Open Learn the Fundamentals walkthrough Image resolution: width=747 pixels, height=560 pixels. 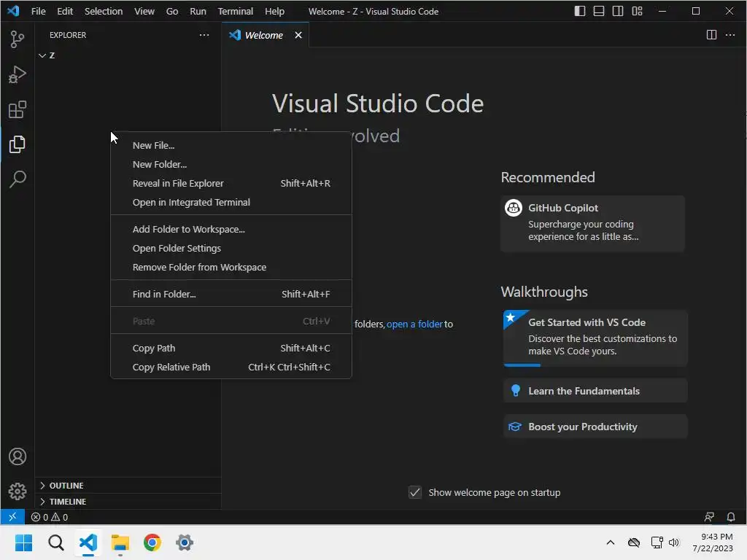[595, 391]
